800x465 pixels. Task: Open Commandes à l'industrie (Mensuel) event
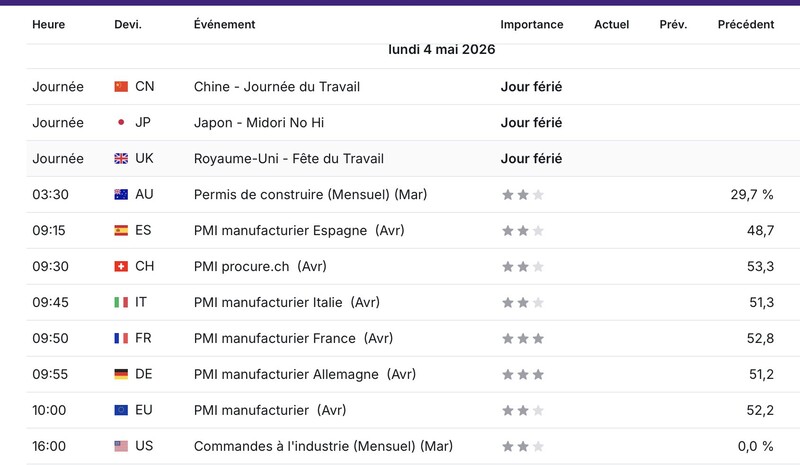[323, 446]
